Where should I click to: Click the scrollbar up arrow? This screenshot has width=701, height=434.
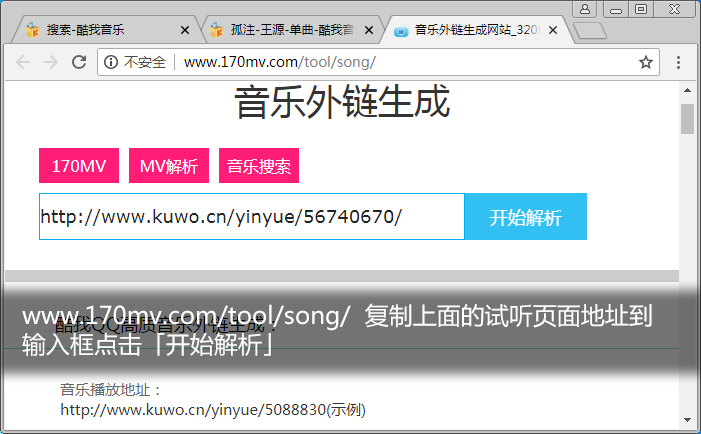687,90
